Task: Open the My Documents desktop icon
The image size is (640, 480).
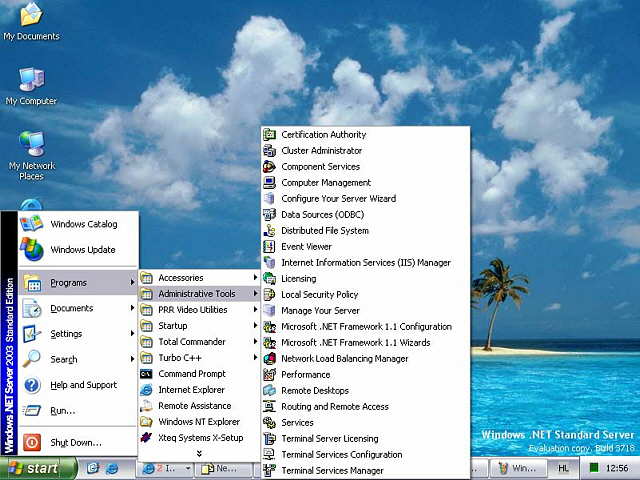Action: click(31, 14)
